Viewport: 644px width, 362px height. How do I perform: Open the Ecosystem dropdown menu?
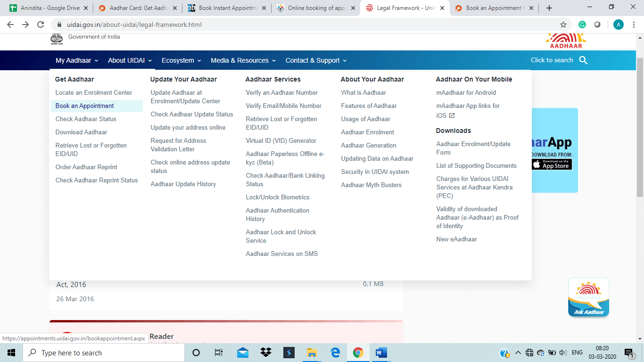tap(181, 60)
